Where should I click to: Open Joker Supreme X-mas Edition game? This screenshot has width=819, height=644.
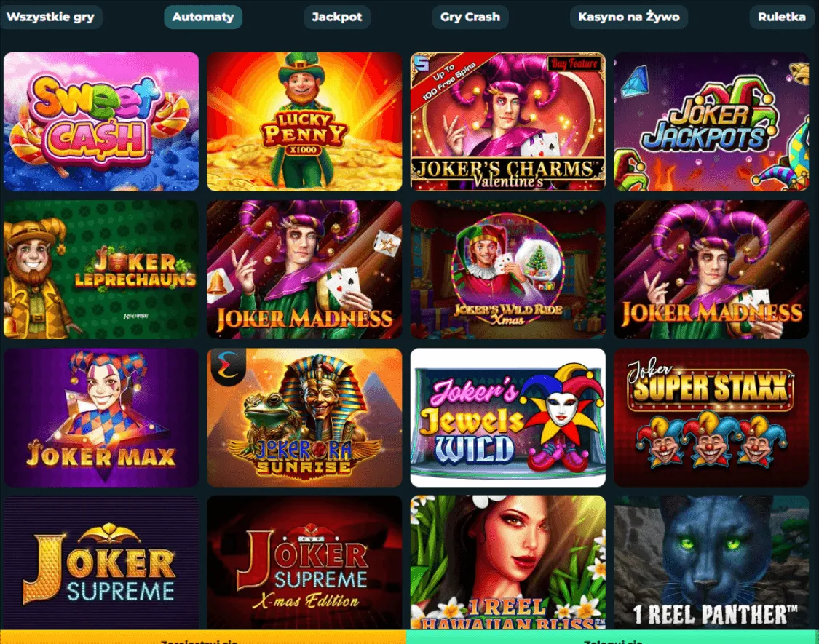point(304,562)
